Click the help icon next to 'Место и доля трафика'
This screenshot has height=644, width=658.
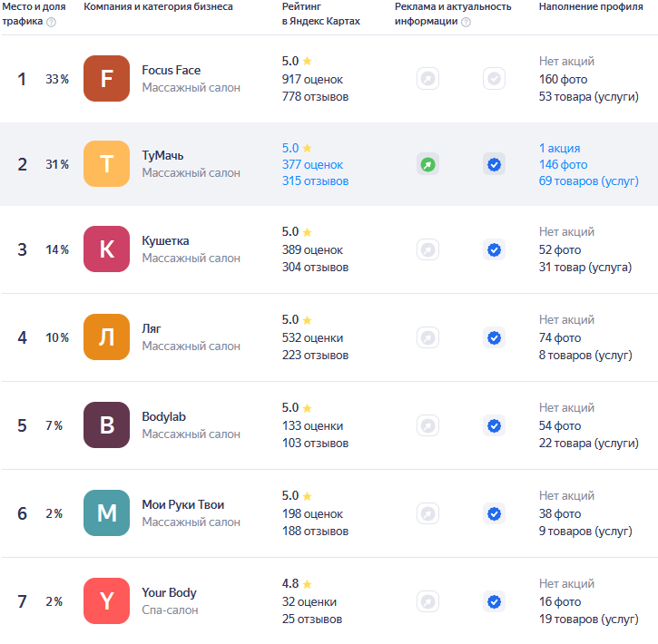point(51,22)
